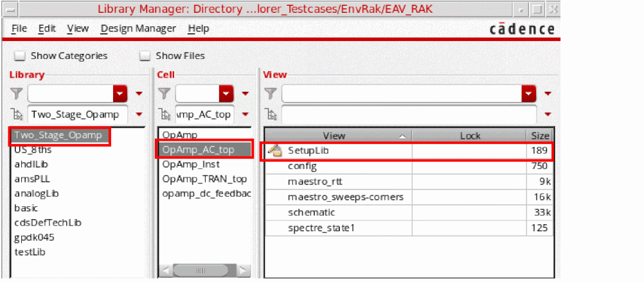The image size is (644, 282).
Task: Click the Library name field Two_Stage_Opamp
Action: tap(78, 114)
